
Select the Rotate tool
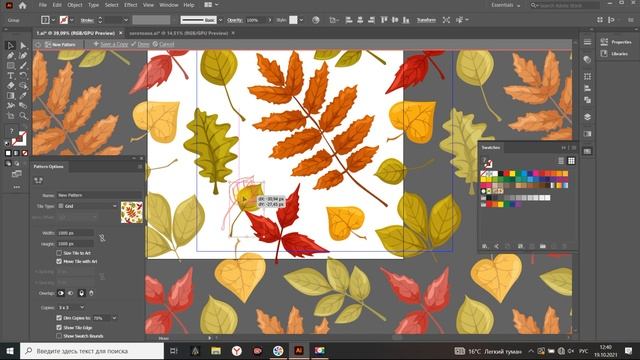(23, 76)
